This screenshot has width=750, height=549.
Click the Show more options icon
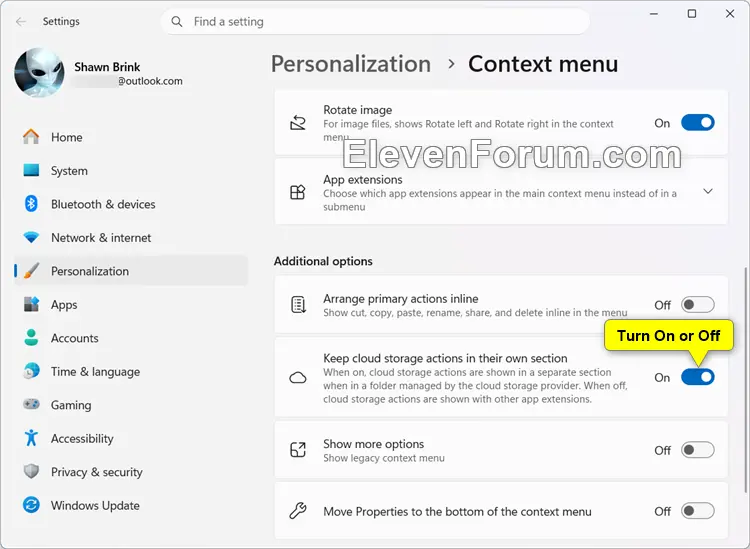pos(298,450)
